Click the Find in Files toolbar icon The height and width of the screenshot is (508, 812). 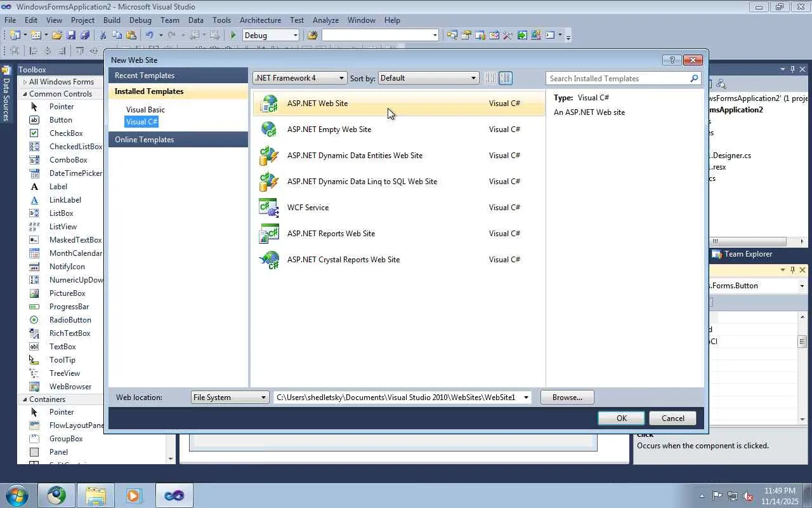[312, 36]
